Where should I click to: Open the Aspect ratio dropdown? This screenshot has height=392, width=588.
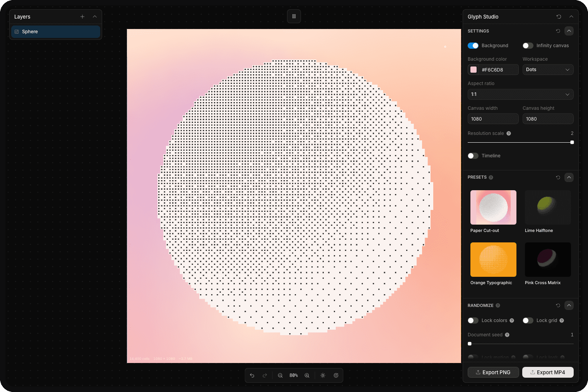tap(520, 94)
